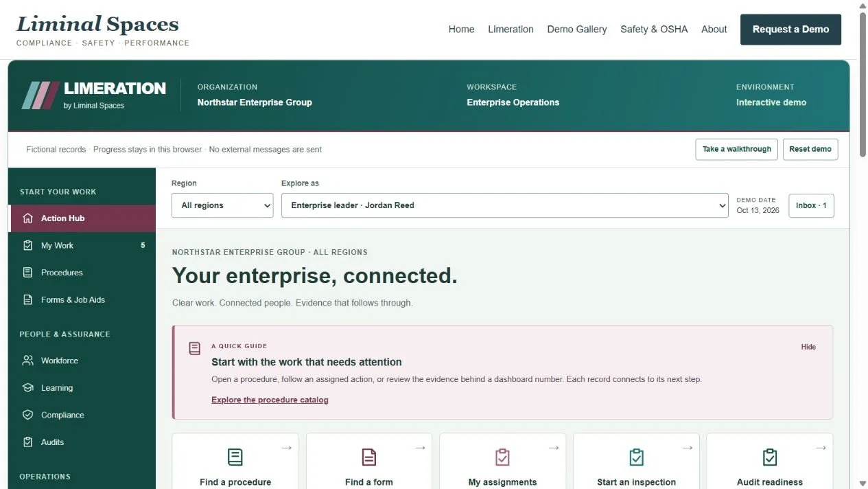Open Compliance in sidebar
The image size is (868, 489).
[x=82, y=415]
